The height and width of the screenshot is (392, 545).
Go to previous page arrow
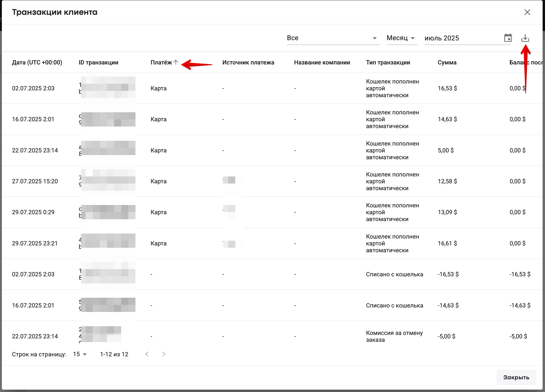coord(147,354)
